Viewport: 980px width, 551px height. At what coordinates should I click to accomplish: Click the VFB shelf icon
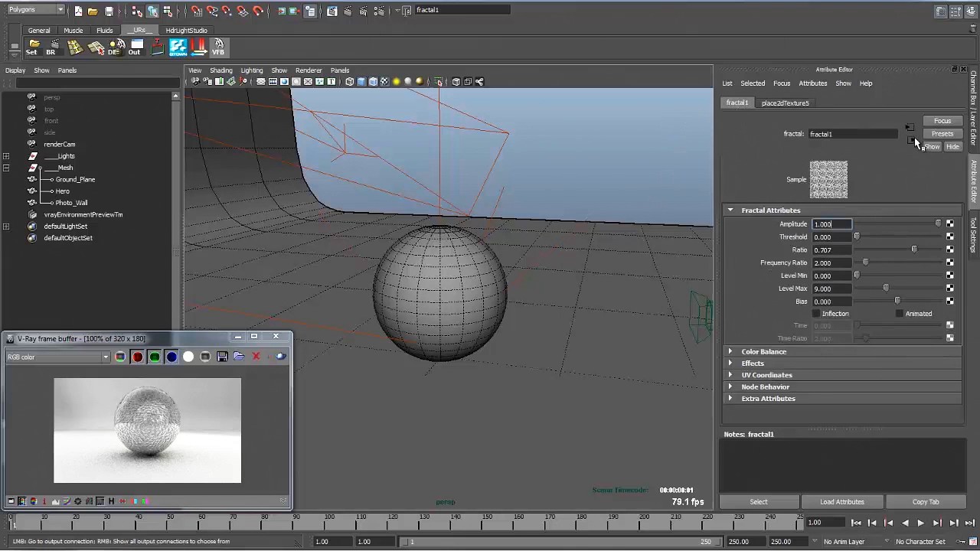[218, 47]
